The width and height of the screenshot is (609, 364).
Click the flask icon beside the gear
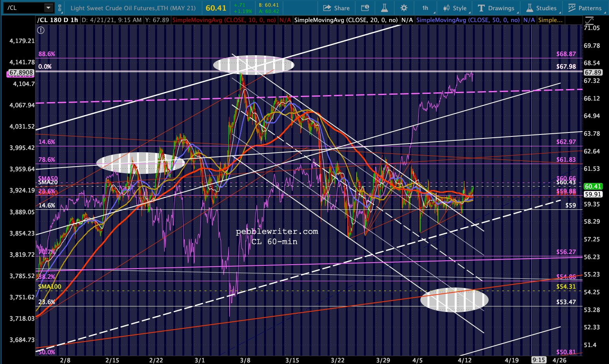pos(384,8)
